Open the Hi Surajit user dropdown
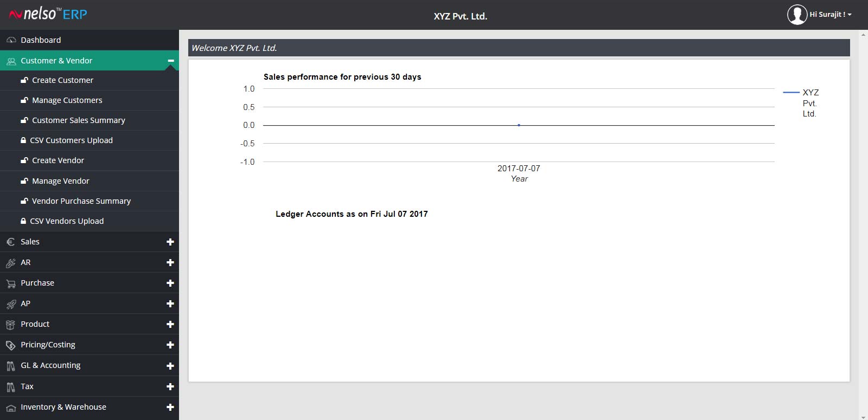 [830, 15]
